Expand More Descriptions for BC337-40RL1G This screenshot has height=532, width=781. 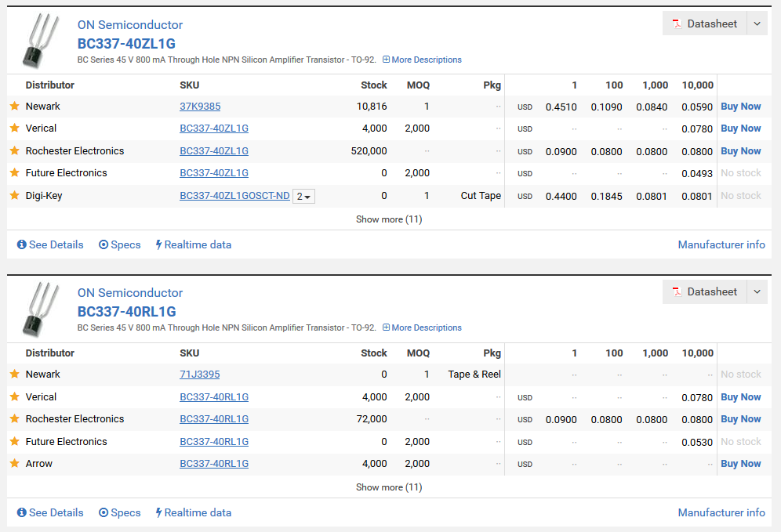422,328
